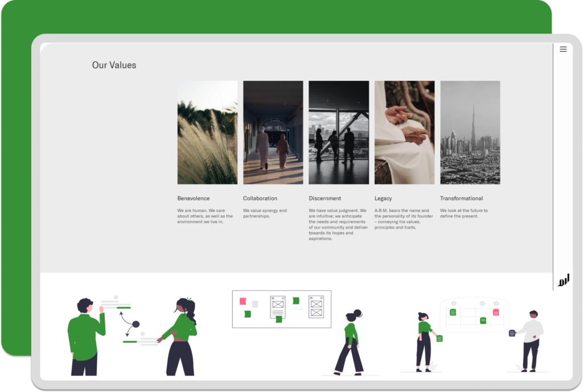This screenshot has height=392, width=583.
Task: Open the Benevolence pampas grass image
Action: click(207, 133)
